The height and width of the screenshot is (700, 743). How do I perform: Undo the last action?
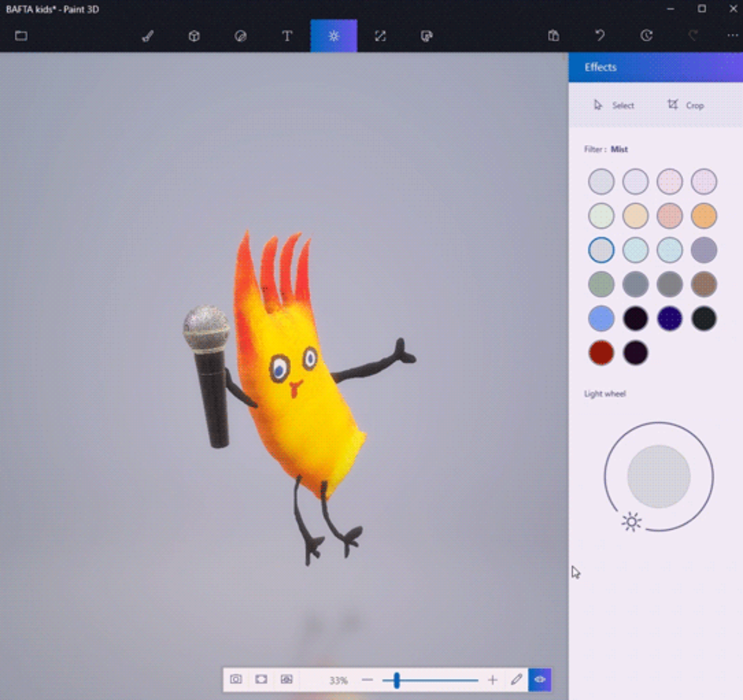tap(599, 36)
